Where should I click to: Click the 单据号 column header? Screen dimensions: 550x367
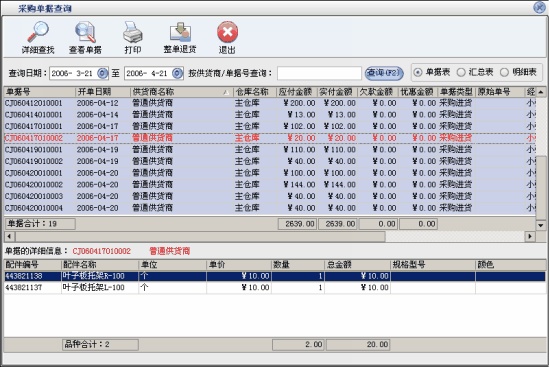tap(39, 92)
